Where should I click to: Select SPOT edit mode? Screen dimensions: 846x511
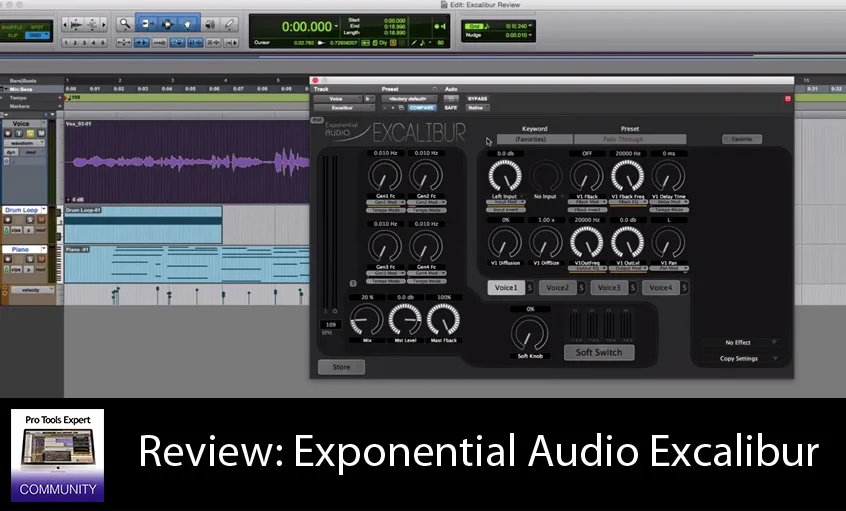click(37, 27)
